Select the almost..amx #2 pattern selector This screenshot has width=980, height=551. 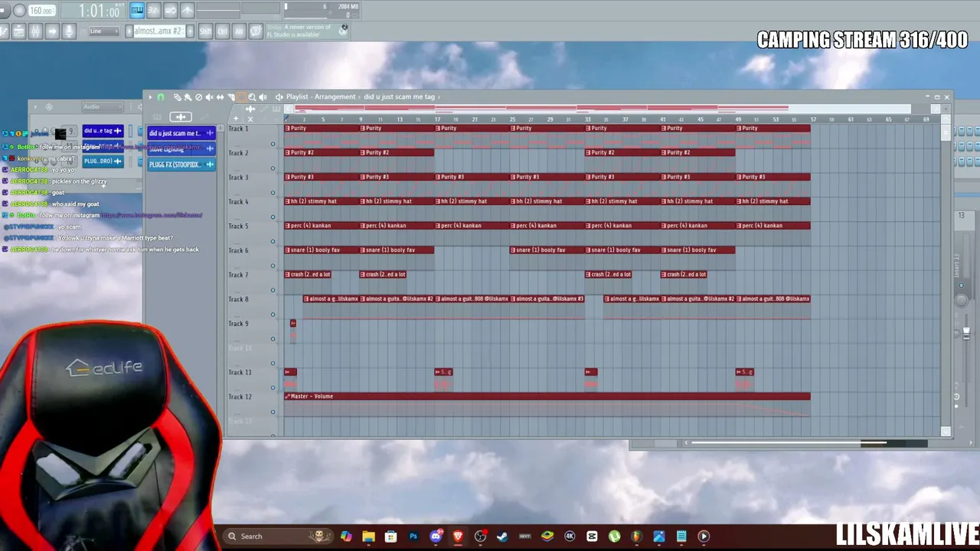[158, 31]
